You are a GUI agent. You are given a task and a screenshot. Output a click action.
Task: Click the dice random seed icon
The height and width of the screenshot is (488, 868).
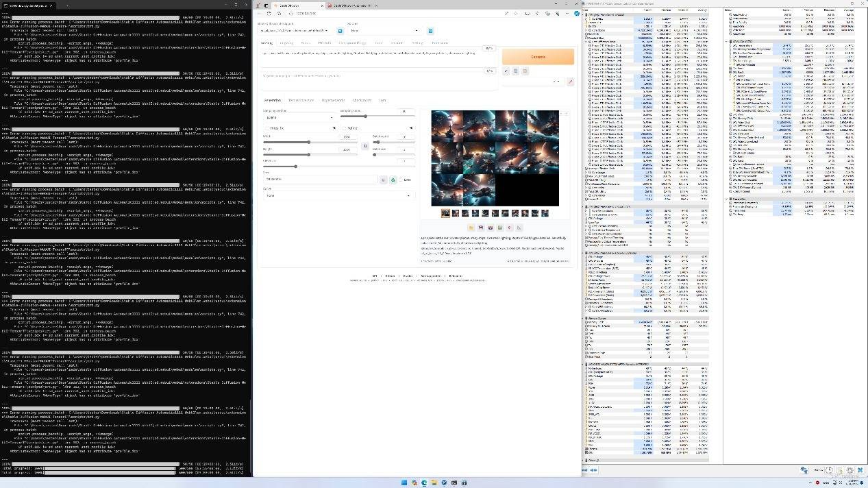[x=384, y=180]
